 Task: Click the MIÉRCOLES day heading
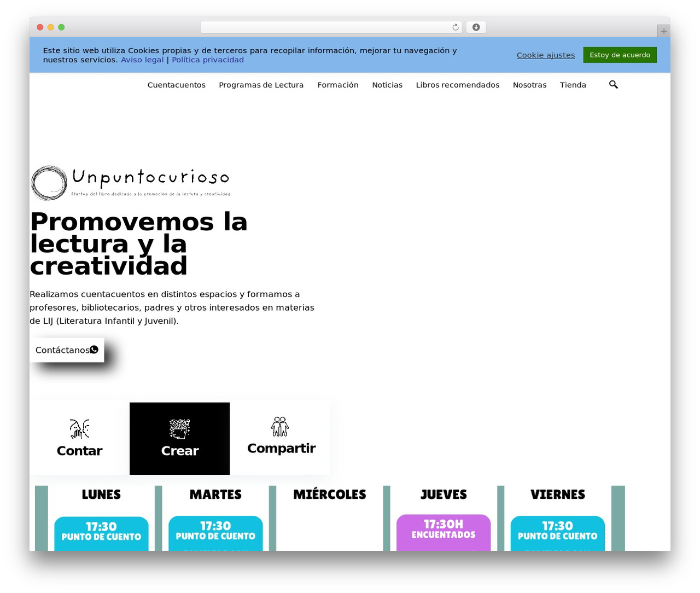[x=330, y=495]
